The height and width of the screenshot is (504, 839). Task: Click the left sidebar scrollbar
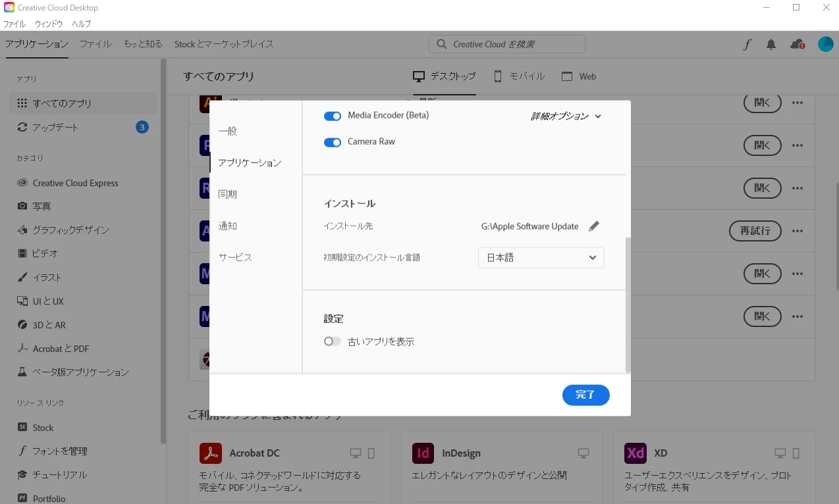click(x=163, y=251)
